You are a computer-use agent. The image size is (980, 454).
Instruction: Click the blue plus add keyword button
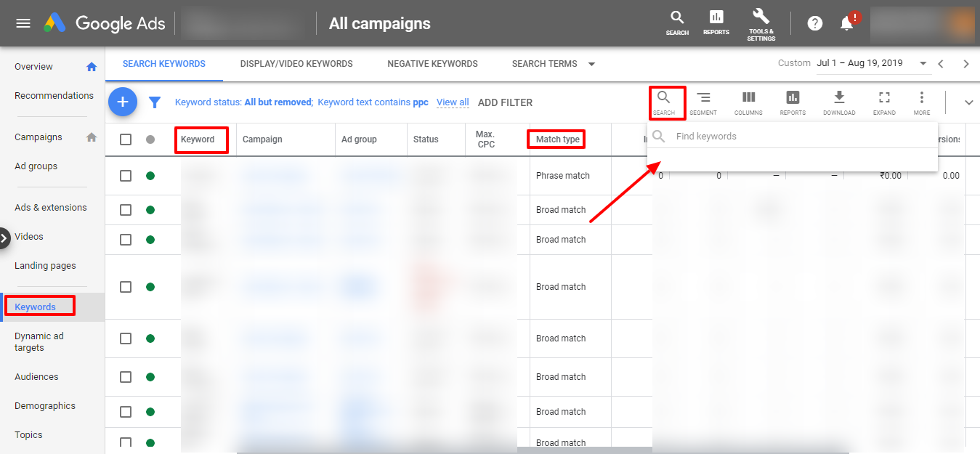coord(123,102)
